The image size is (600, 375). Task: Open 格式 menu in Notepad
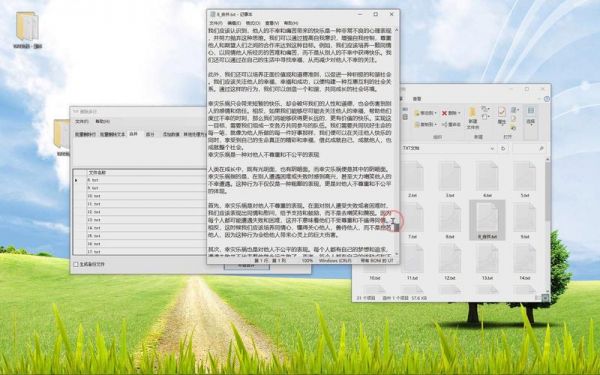pos(253,23)
